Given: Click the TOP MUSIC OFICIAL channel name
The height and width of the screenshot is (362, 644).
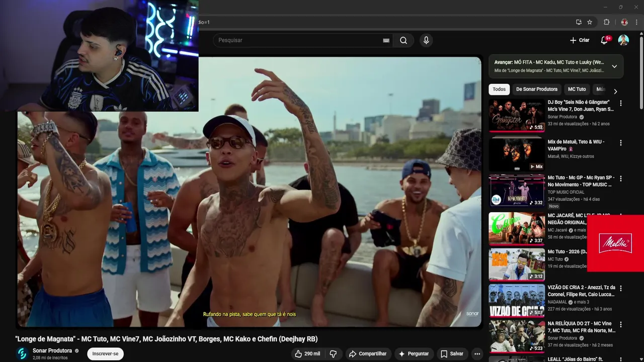Looking at the screenshot, I should coord(566,192).
